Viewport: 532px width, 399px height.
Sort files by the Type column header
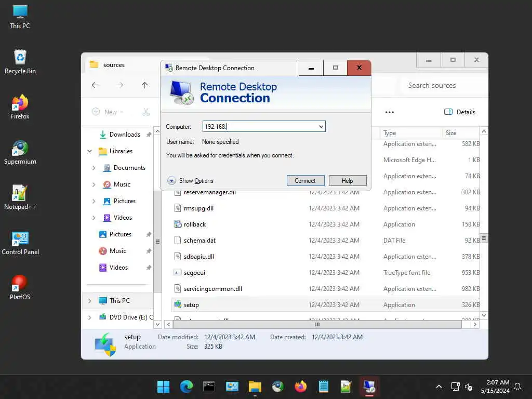[410, 133]
